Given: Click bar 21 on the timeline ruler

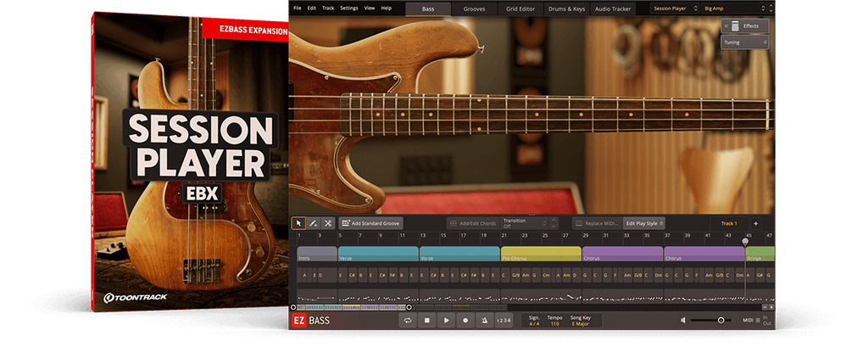Looking at the screenshot, I should point(504,236).
